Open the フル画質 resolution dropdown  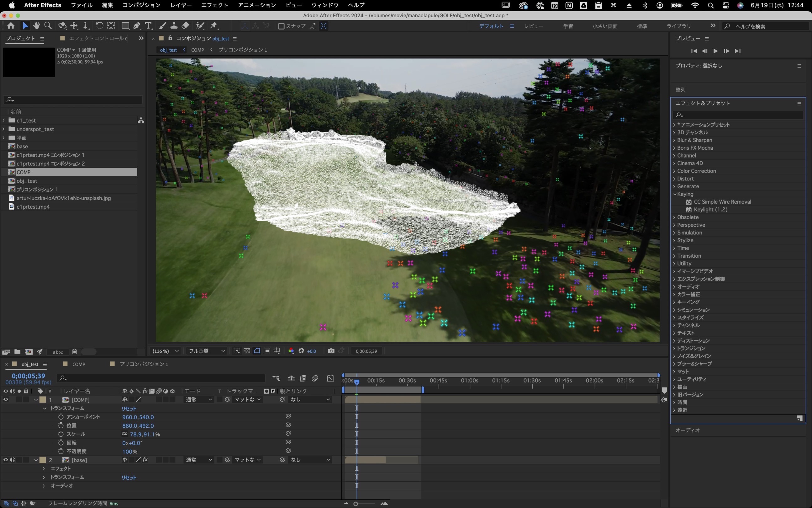click(206, 351)
